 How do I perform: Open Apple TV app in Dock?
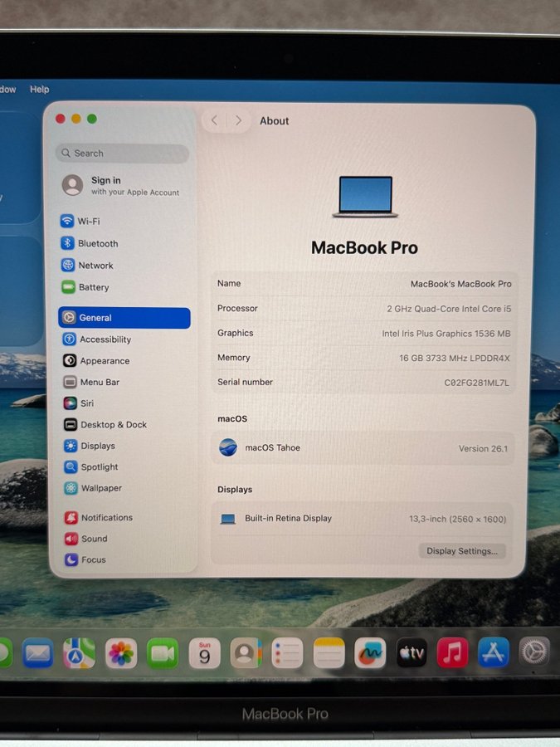tap(411, 653)
